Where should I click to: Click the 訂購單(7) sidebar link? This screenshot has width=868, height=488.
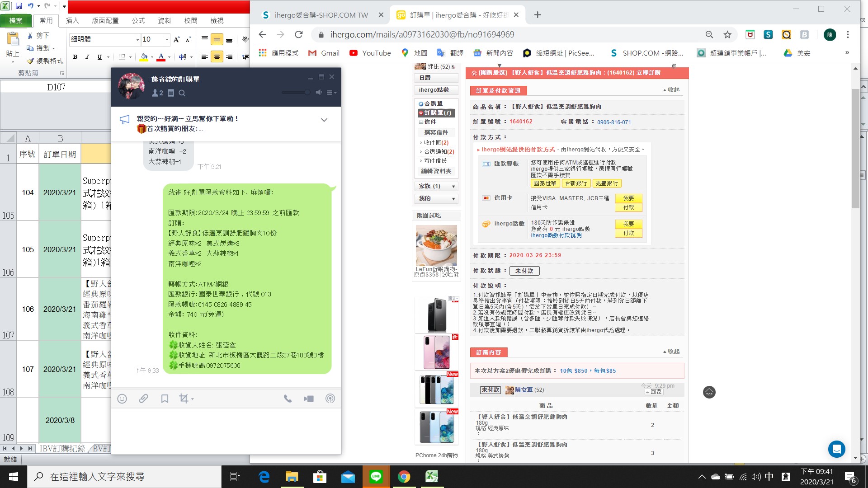[x=437, y=113]
